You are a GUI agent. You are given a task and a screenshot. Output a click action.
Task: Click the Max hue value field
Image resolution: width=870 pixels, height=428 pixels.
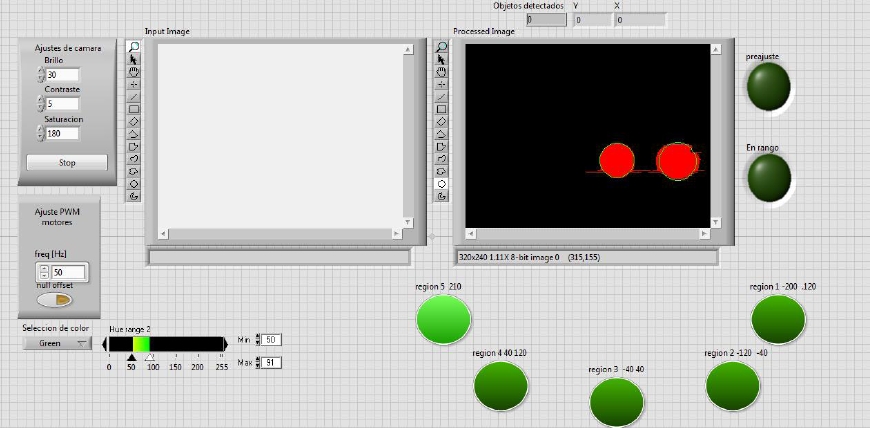272,362
